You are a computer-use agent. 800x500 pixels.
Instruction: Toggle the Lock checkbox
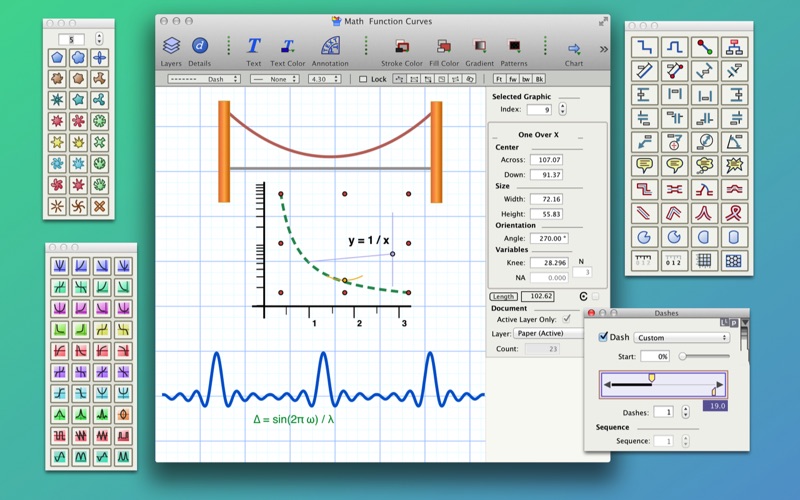pos(363,79)
